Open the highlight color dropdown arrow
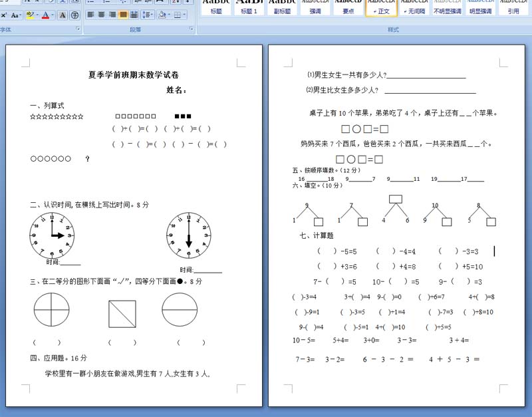This screenshot has height=417, width=532. pos(37,15)
